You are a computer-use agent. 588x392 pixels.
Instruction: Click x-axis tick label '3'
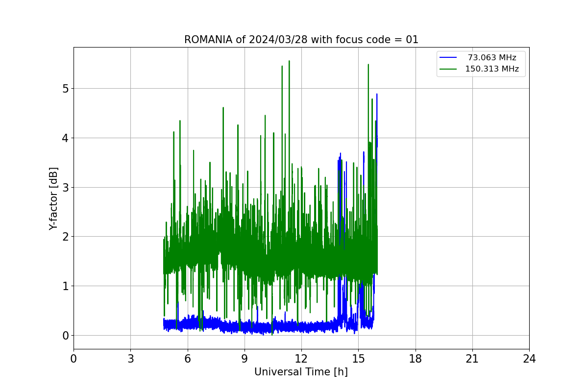coord(130,359)
